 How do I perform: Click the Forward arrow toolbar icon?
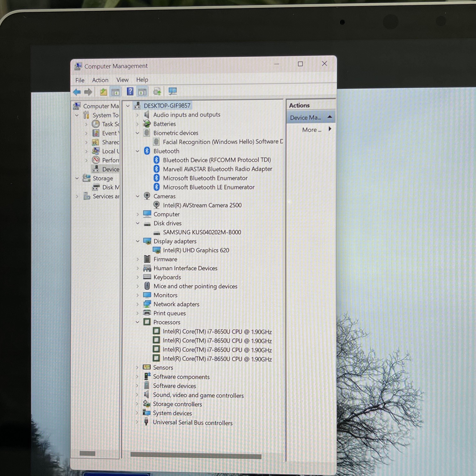click(x=88, y=92)
